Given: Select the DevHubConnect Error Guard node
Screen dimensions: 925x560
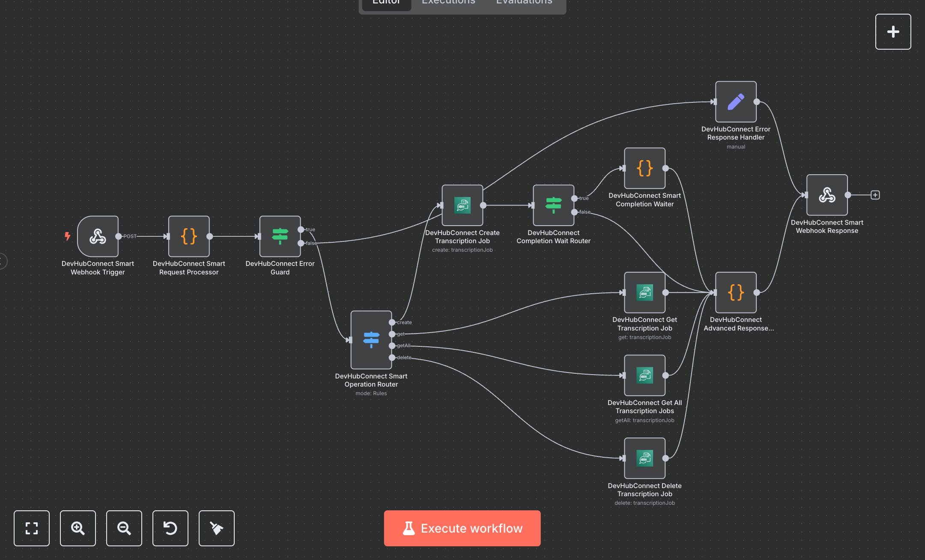Looking at the screenshot, I should click(x=280, y=236).
